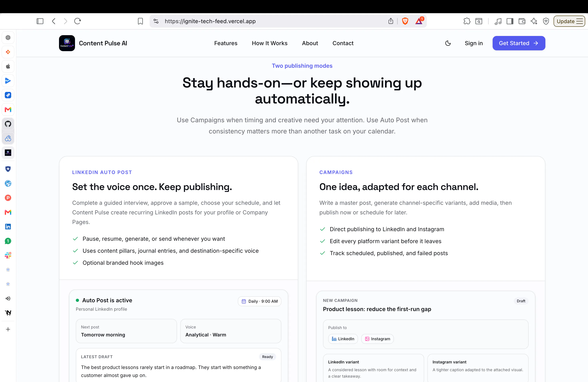Click the "Two publishing modes" label
Screen dimensions: 588x382
pos(302,66)
